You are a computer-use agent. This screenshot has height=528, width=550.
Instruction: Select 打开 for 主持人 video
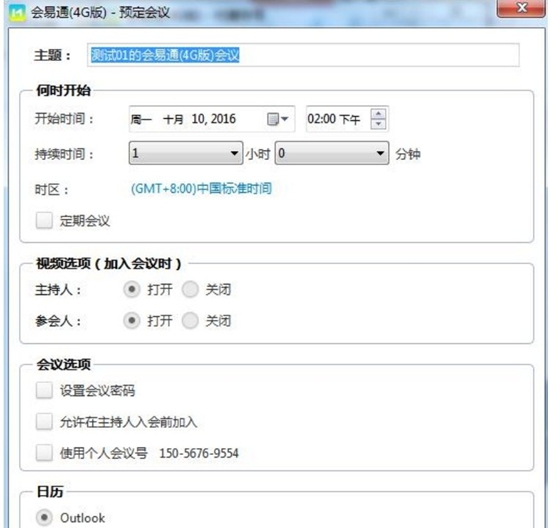(x=132, y=290)
